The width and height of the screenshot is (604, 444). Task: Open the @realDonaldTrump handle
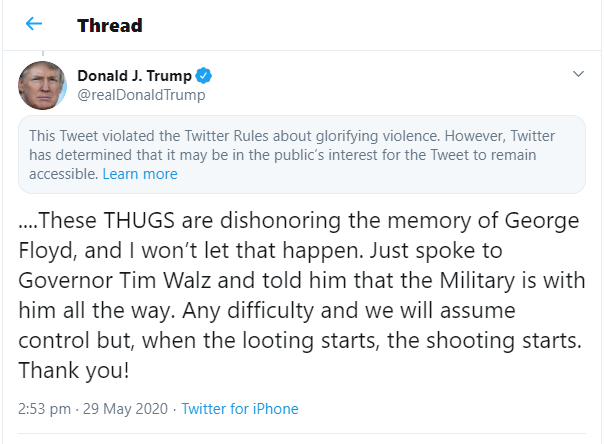[141, 95]
